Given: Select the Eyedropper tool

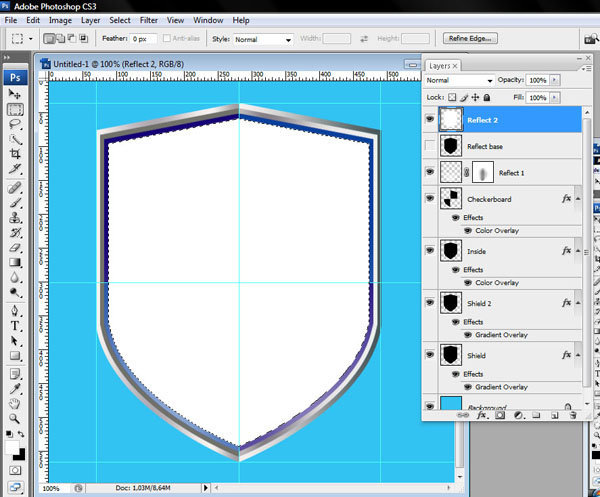Looking at the screenshot, I should coord(15,389).
